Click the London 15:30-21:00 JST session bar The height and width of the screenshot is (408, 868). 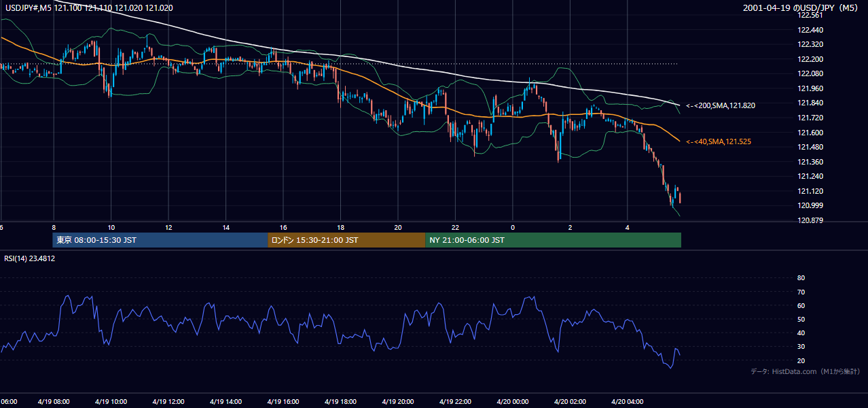point(346,240)
